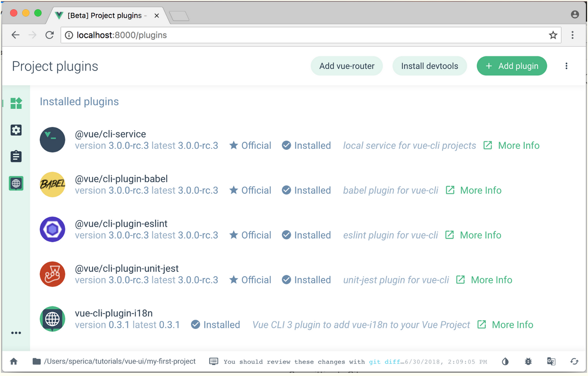
Task: Select the [Beta] Project plugins browser tab
Action: pos(107,15)
